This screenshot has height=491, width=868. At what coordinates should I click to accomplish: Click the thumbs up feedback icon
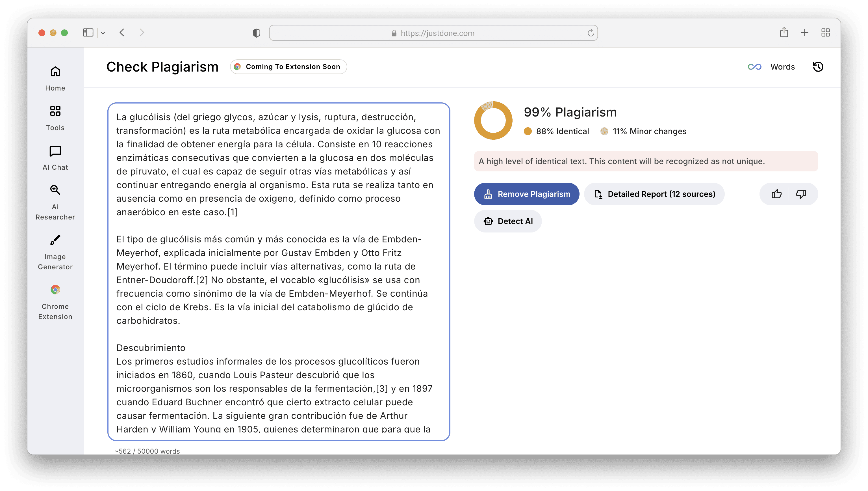776,194
